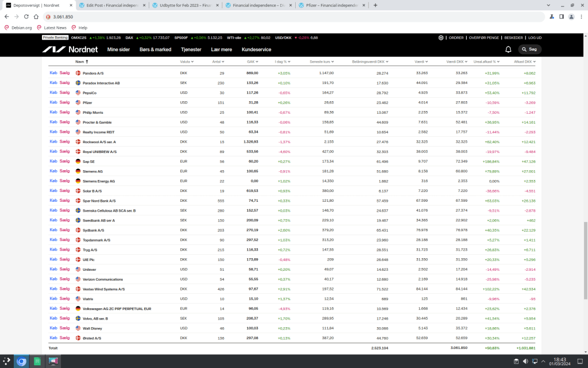Click Sælg for Vestas Wind Systems A/S

pos(64,289)
